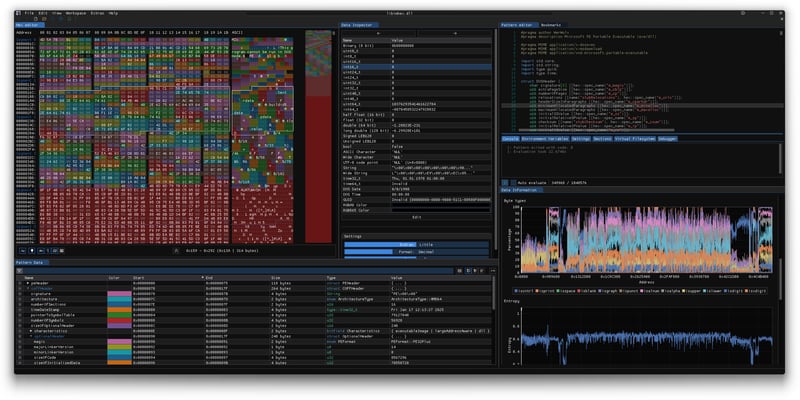
Task: Click the run pattern play icon
Action: 504,182
